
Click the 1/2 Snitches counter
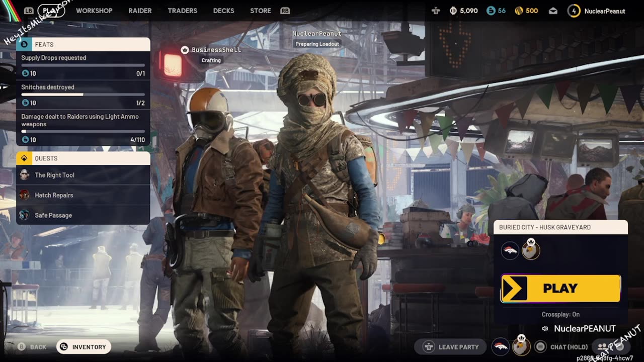click(x=140, y=103)
